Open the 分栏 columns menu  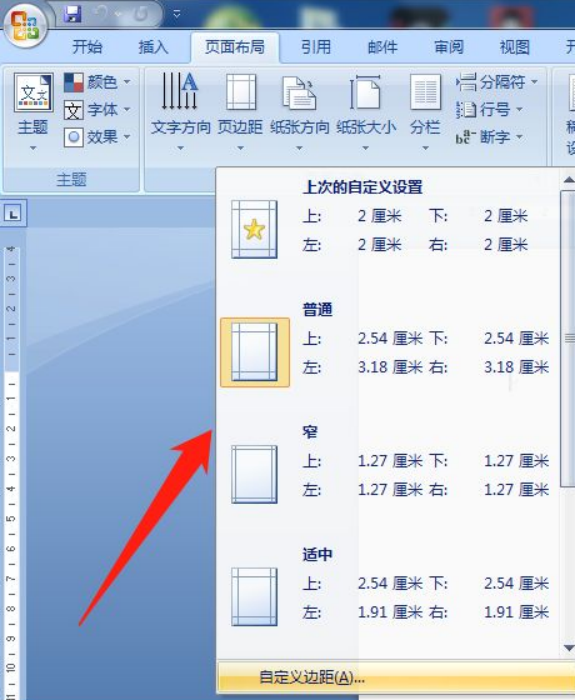[x=425, y=112]
